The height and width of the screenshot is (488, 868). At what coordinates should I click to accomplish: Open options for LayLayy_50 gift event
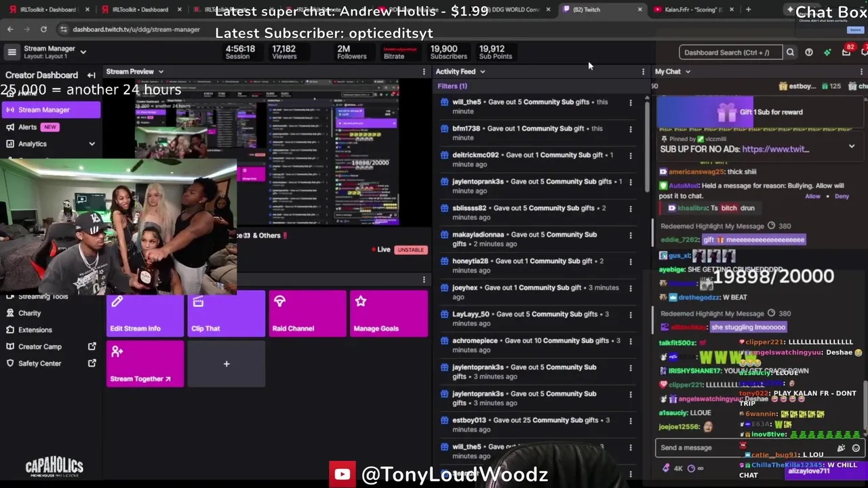[631, 314]
